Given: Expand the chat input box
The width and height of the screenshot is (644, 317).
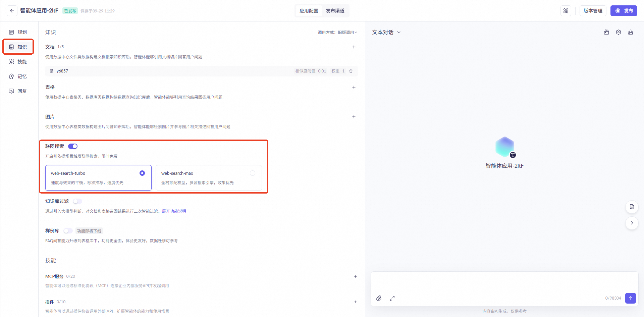Looking at the screenshot, I should (392, 298).
